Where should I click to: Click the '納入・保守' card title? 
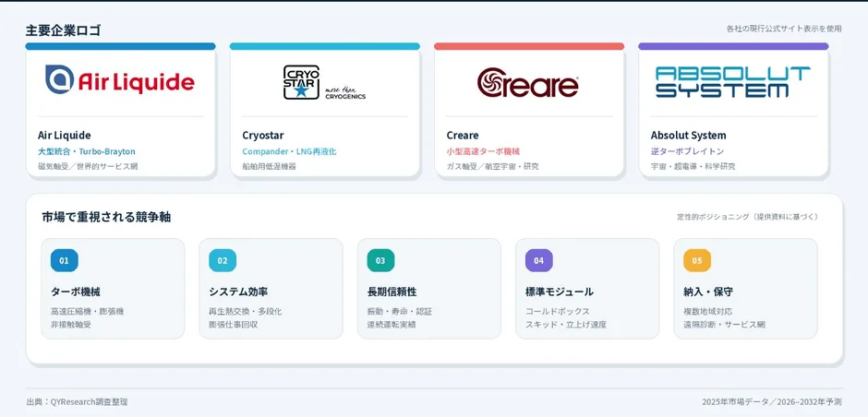pyautogui.click(x=708, y=292)
